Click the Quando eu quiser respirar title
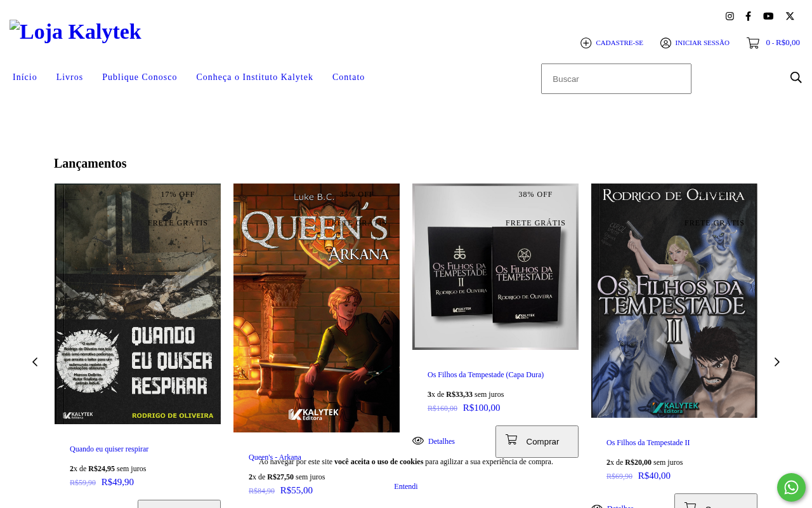The image size is (812, 508). [x=109, y=449]
